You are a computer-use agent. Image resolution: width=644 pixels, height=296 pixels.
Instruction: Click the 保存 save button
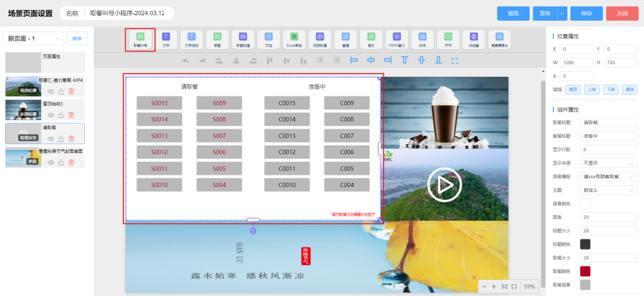click(587, 13)
